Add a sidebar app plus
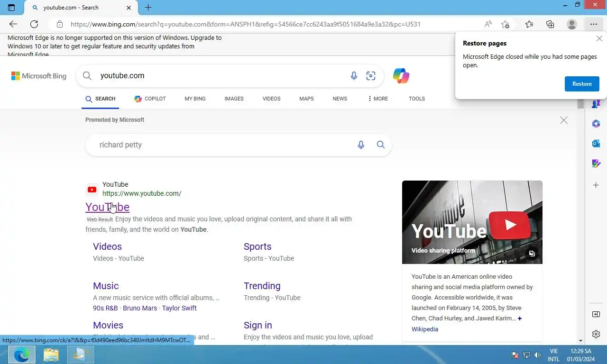The image size is (607, 364). click(x=596, y=185)
